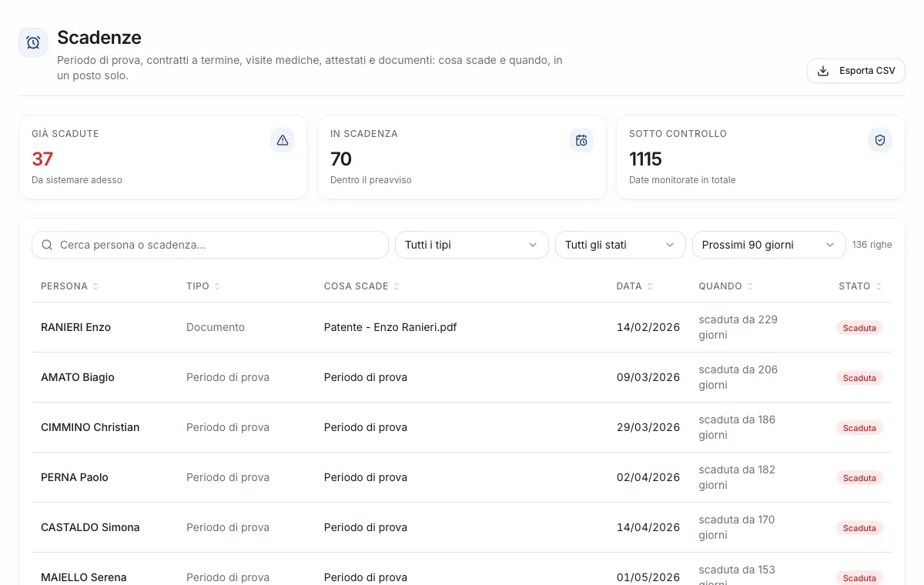This screenshot has height=585, width=924.
Task: Click the Quando column header label
Action: point(720,286)
